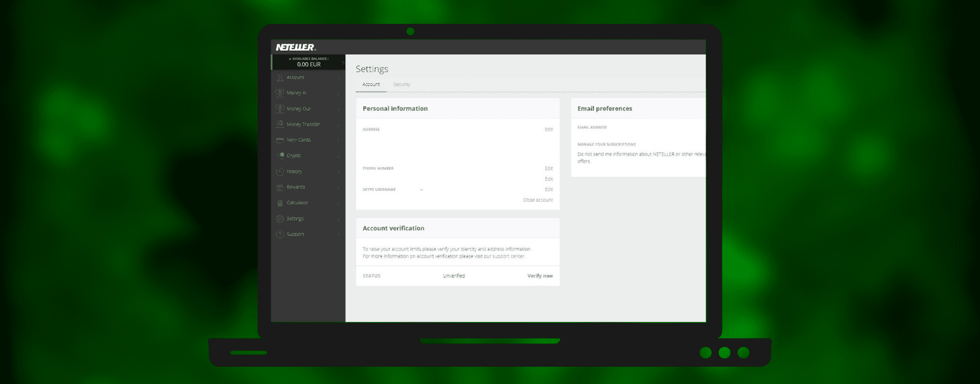Click the Money Transfer sidebar icon
980x384 pixels.
coord(280,124)
